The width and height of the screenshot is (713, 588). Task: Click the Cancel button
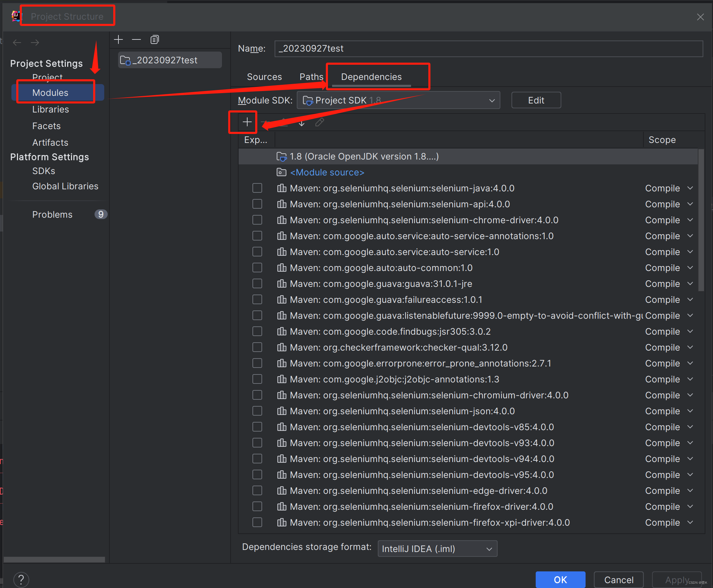pyautogui.click(x=618, y=580)
